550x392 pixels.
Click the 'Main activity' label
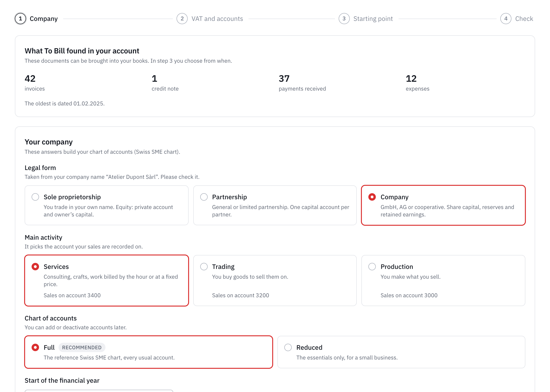point(43,237)
